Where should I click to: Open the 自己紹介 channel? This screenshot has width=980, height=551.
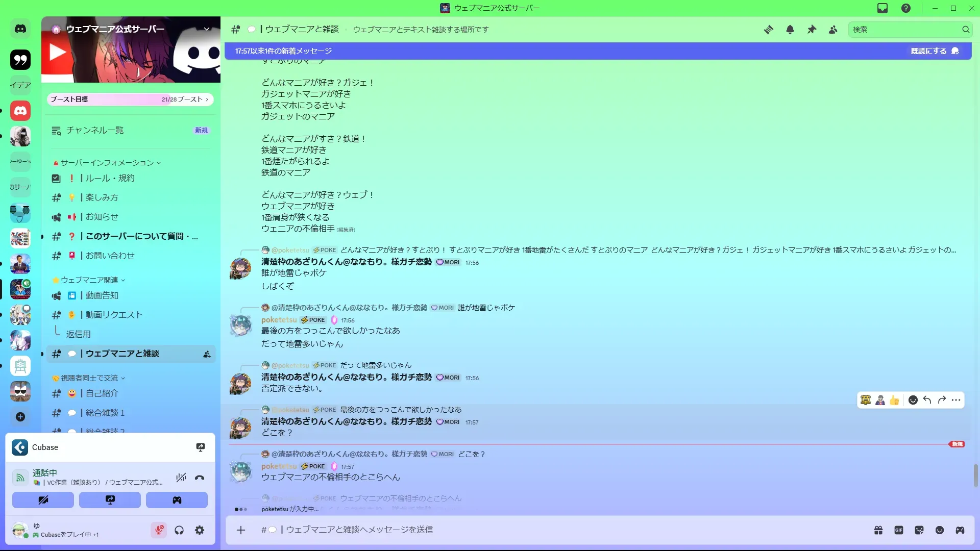point(102,393)
